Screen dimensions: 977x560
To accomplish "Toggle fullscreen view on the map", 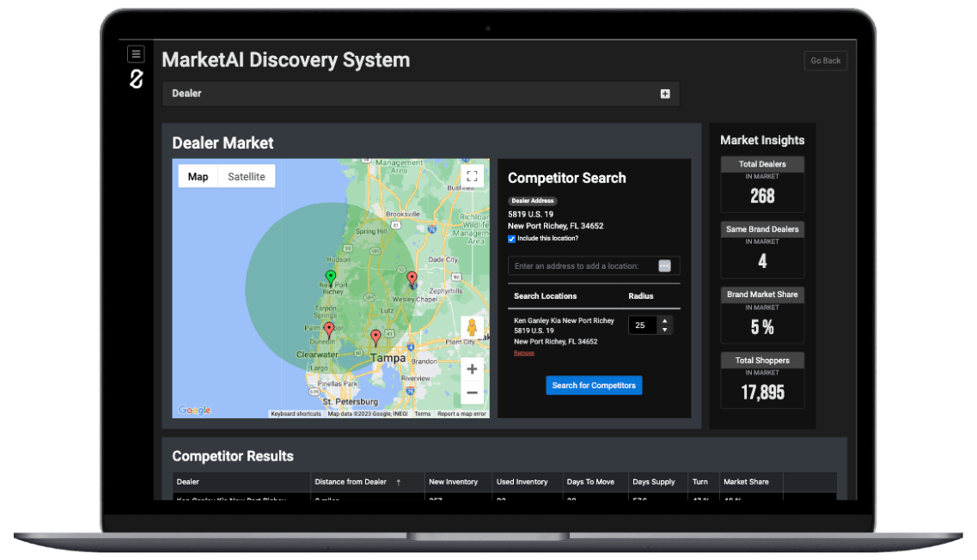I will click(471, 176).
